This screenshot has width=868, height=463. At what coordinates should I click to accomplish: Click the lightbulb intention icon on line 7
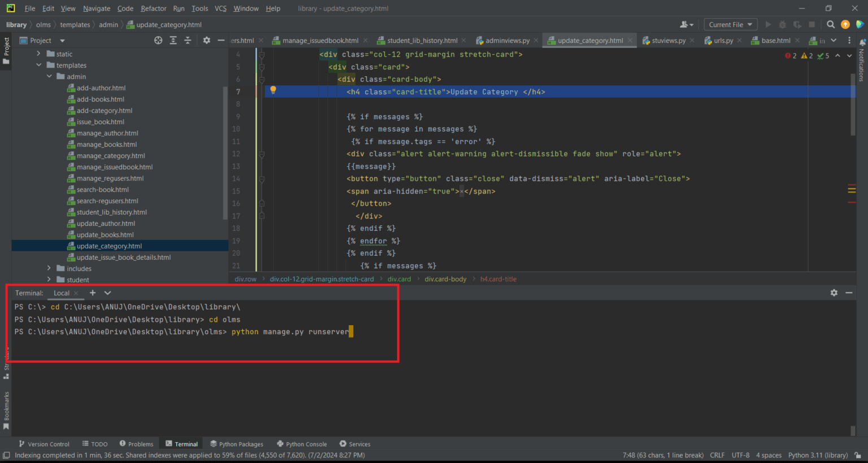tap(273, 90)
